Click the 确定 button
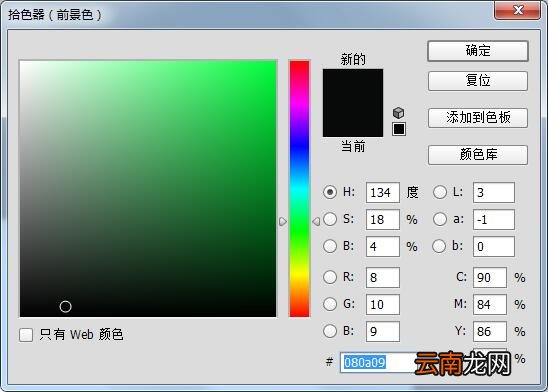Viewport: 548px width, 392px height. point(478,51)
